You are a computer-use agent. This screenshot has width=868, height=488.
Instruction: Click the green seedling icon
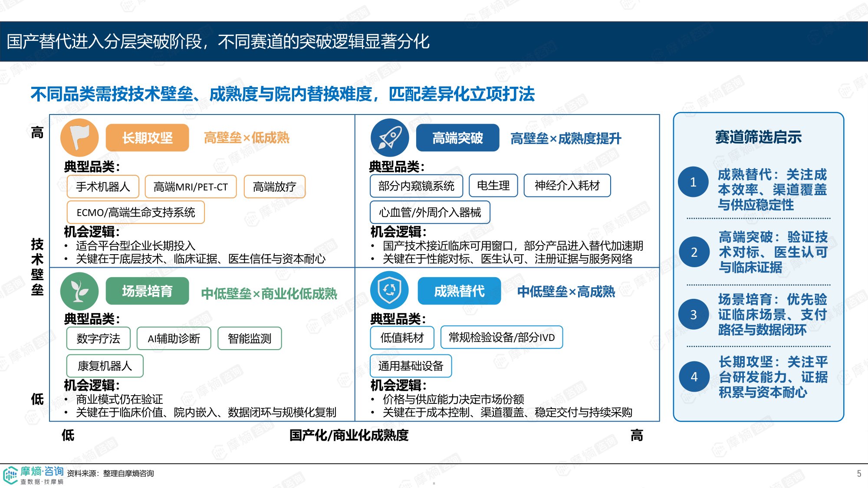pos(79,291)
